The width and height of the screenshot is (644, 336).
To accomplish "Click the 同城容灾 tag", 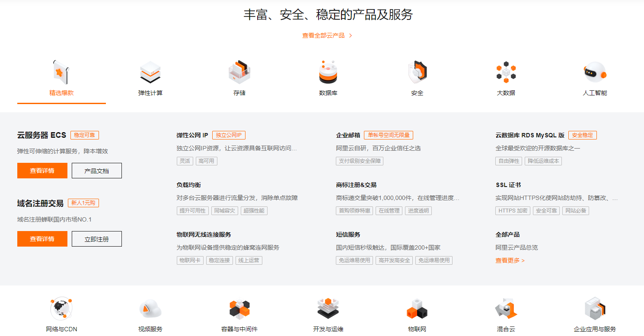I will [x=225, y=211].
